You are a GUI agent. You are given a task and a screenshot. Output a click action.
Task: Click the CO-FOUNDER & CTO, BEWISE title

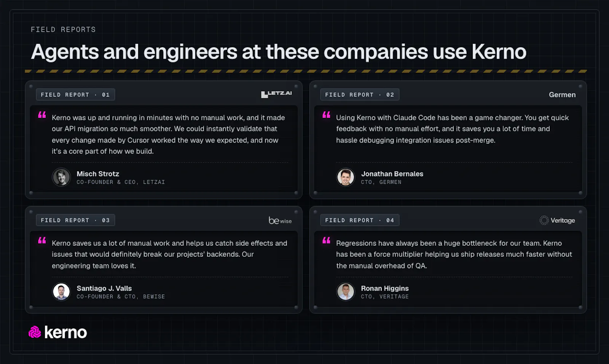[x=121, y=297]
